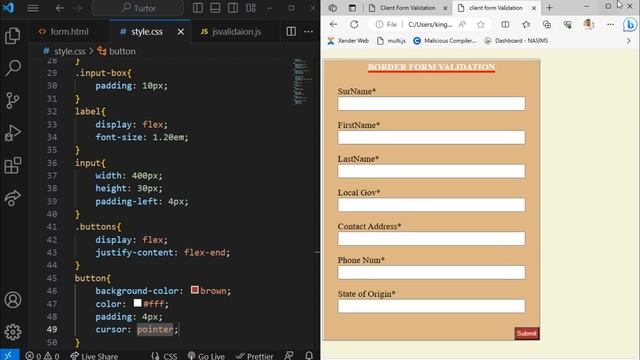Expand the bookmarks overflow chevron
The width and height of the screenshot is (640, 360).
point(629,41)
